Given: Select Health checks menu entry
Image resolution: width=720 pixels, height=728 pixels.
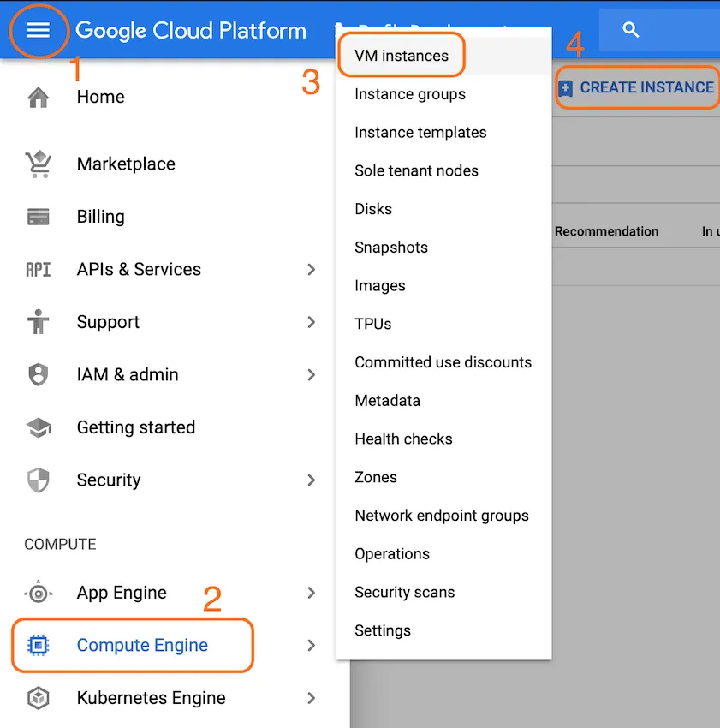Looking at the screenshot, I should coord(403,439).
